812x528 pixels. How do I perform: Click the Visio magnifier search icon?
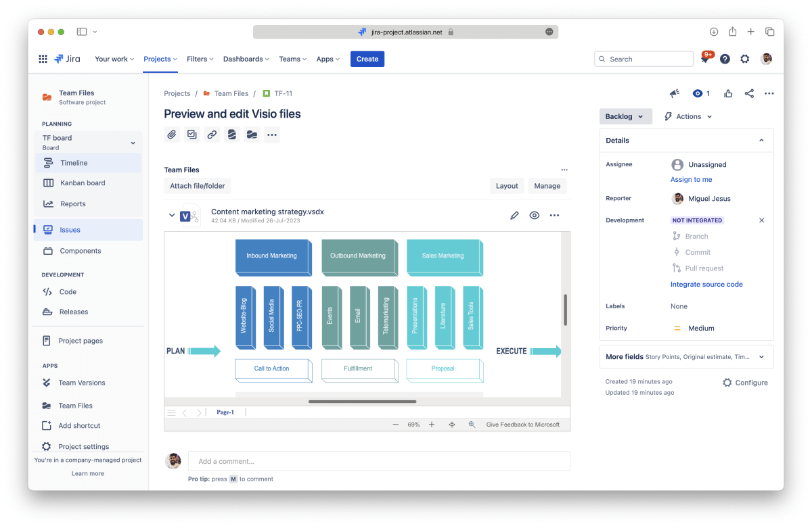click(472, 425)
